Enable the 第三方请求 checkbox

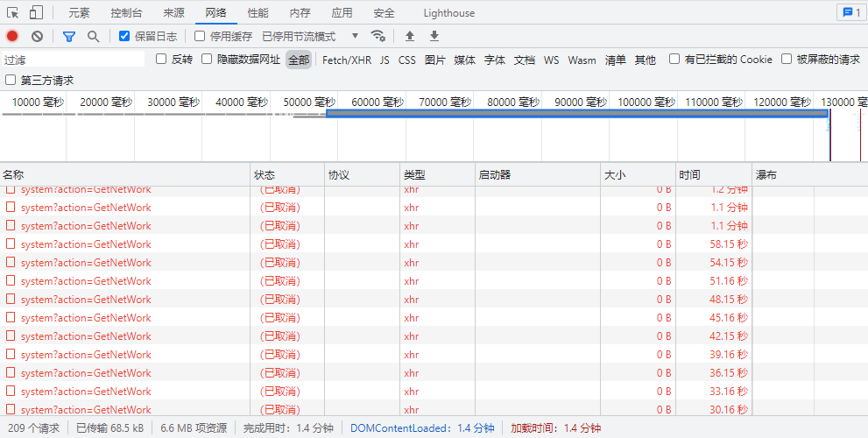(11, 80)
